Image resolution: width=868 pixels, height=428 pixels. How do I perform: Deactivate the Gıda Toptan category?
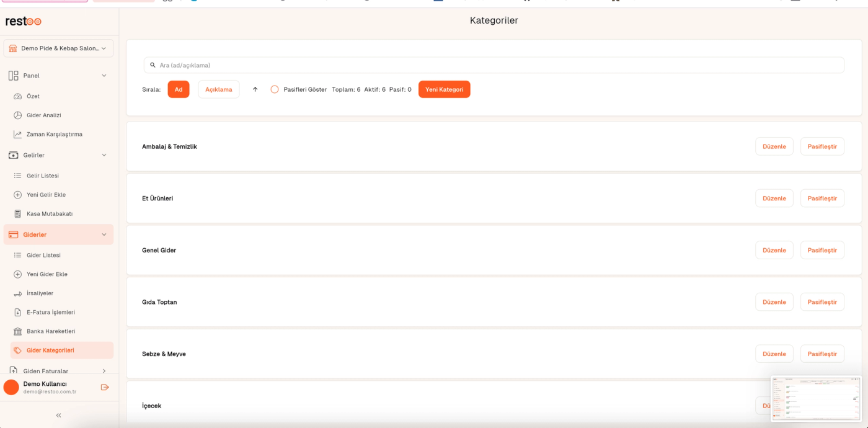(x=822, y=302)
